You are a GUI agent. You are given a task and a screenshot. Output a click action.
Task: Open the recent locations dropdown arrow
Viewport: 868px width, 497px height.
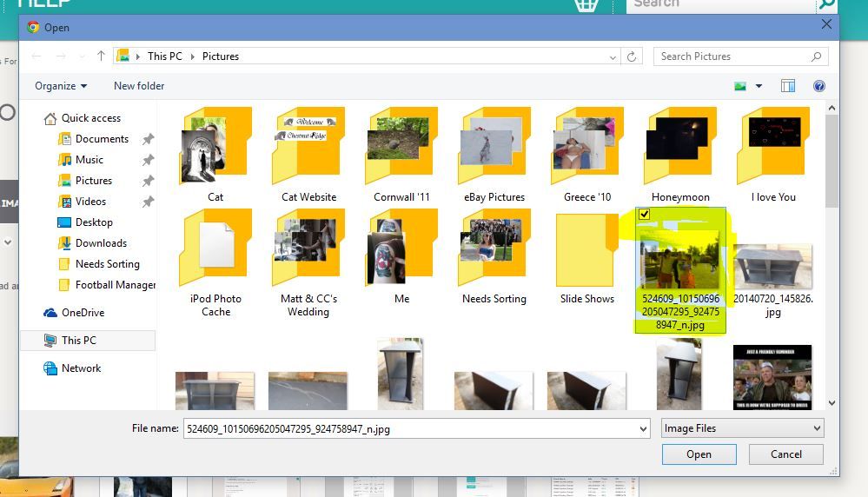tap(82, 56)
